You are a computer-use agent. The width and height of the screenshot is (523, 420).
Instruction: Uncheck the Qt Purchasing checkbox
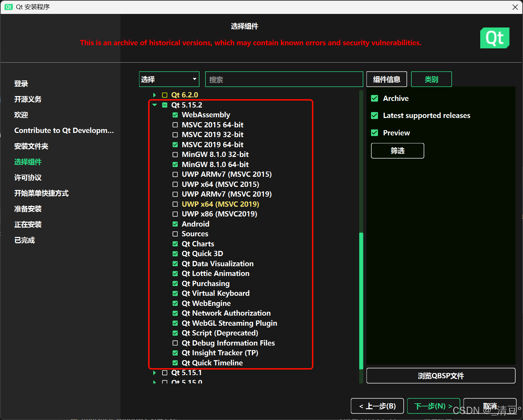[175, 284]
